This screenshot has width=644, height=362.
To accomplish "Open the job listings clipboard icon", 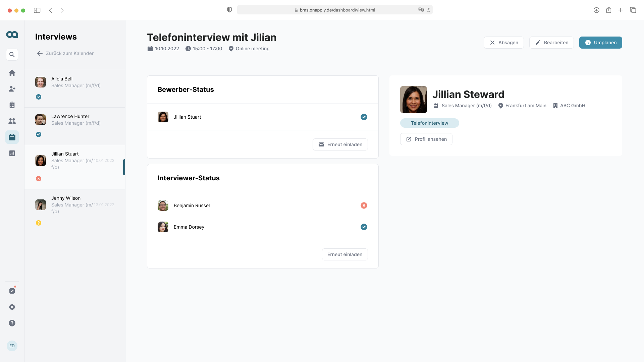I will coord(12,105).
